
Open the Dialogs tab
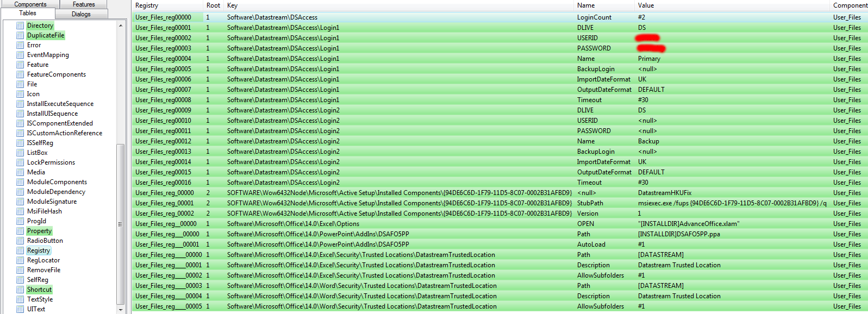(x=81, y=14)
